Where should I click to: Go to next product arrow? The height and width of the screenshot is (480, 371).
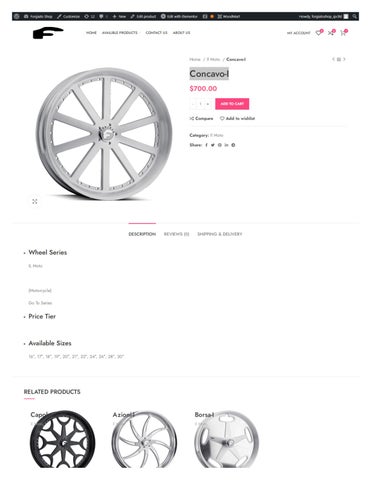(344, 59)
